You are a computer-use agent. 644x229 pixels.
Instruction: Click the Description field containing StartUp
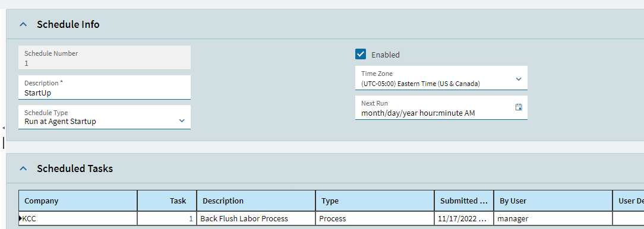(105, 87)
